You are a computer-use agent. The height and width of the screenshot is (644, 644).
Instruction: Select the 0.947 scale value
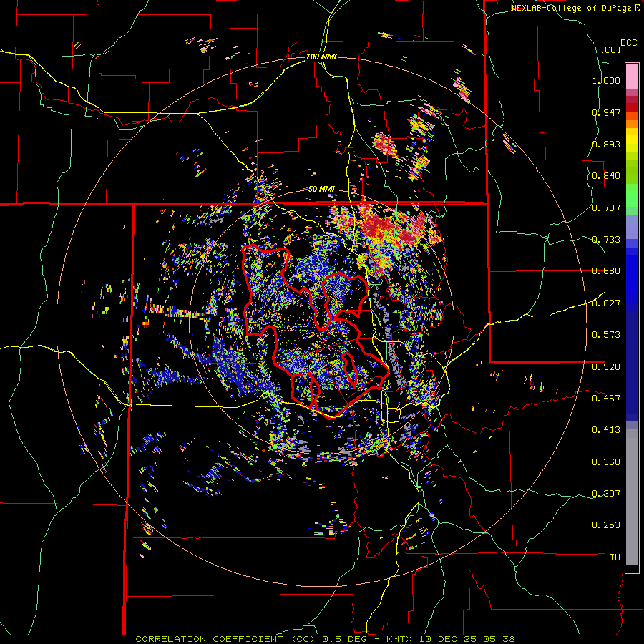click(606, 112)
